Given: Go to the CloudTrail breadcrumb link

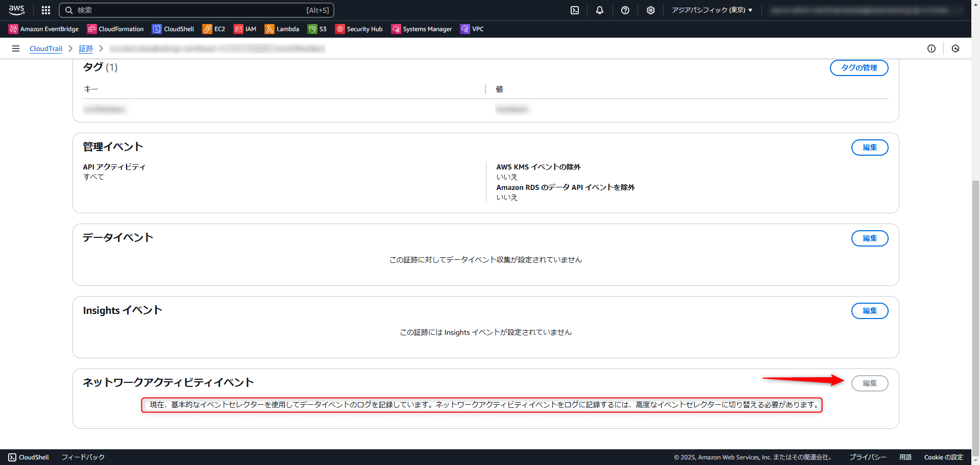Looking at the screenshot, I should 46,48.
